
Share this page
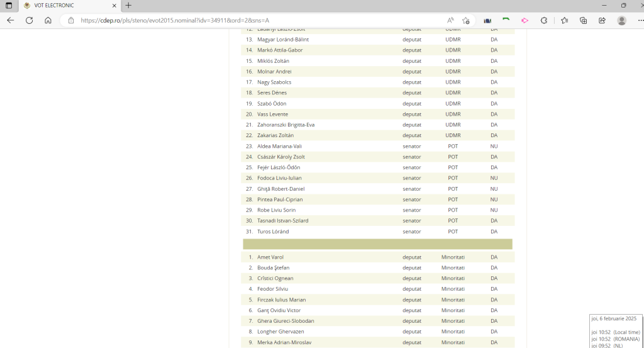(602, 20)
